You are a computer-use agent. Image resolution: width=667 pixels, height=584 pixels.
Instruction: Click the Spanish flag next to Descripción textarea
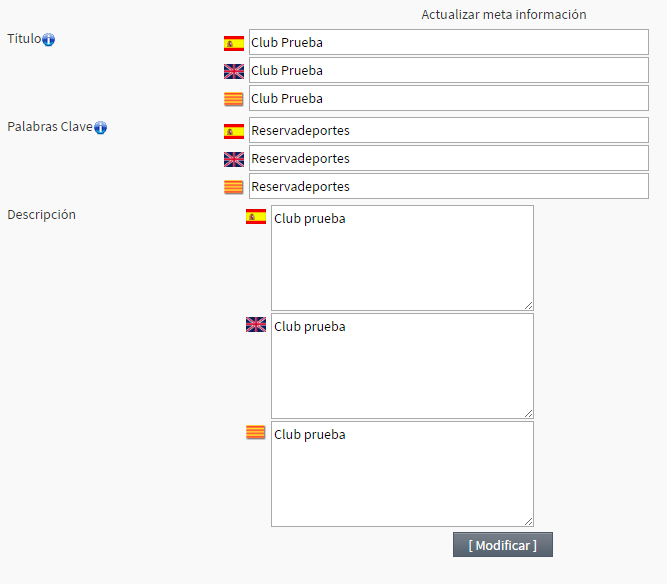click(x=256, y=217)
